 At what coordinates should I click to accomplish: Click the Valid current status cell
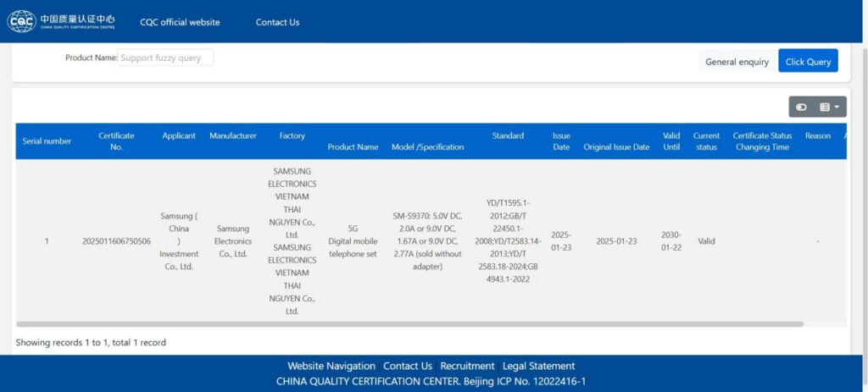pos(706,241)
